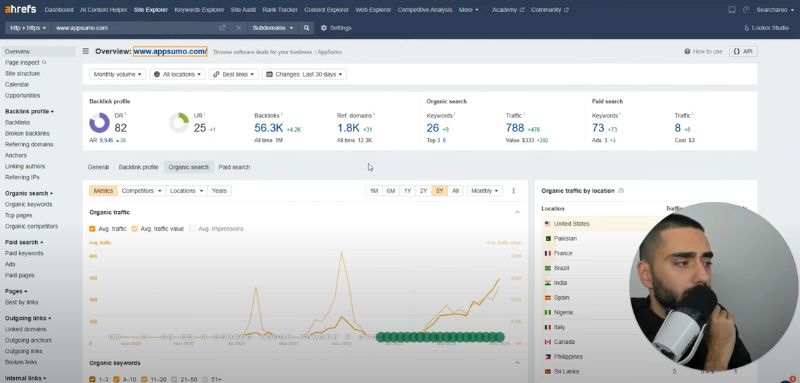Screen dimensions: 800x383
Task: Switch to the Backlink profile tab
Action: coord(138,167)
